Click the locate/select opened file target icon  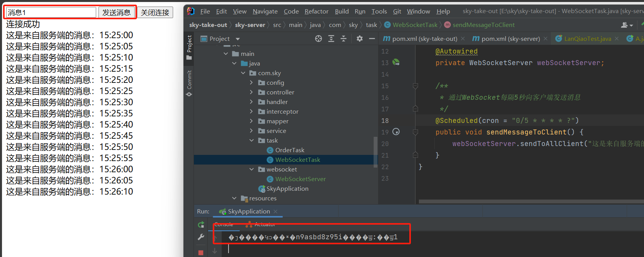319,39
